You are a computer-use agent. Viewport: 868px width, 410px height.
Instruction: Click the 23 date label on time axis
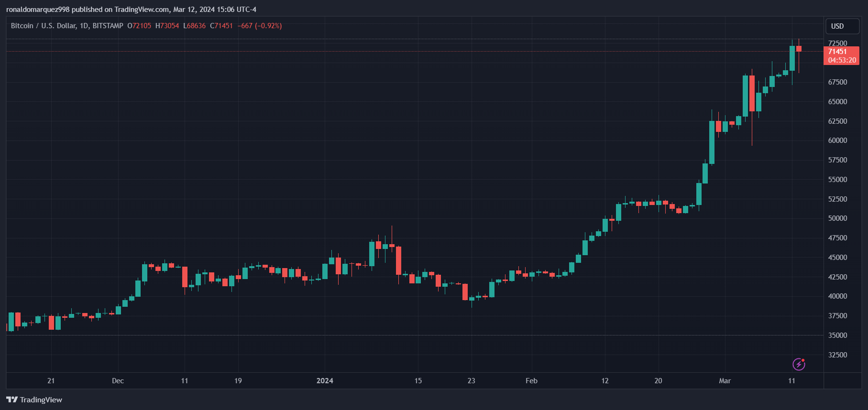point(472,381)
